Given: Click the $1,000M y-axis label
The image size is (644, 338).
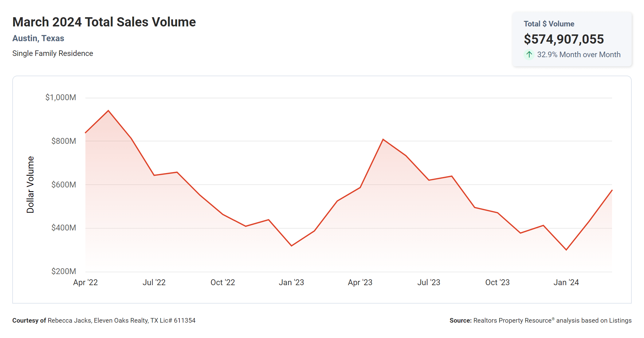Looking at the screenshot, I should click(61, 98).
